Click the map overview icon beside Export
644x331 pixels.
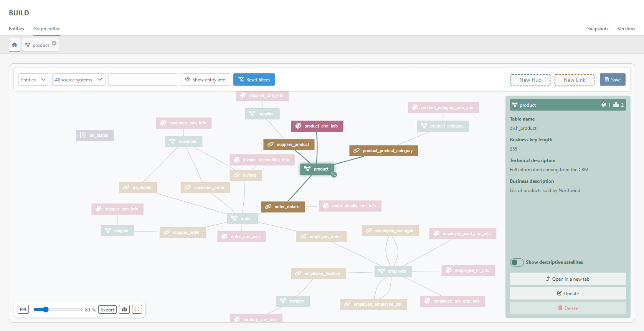(x=124, y=309)
